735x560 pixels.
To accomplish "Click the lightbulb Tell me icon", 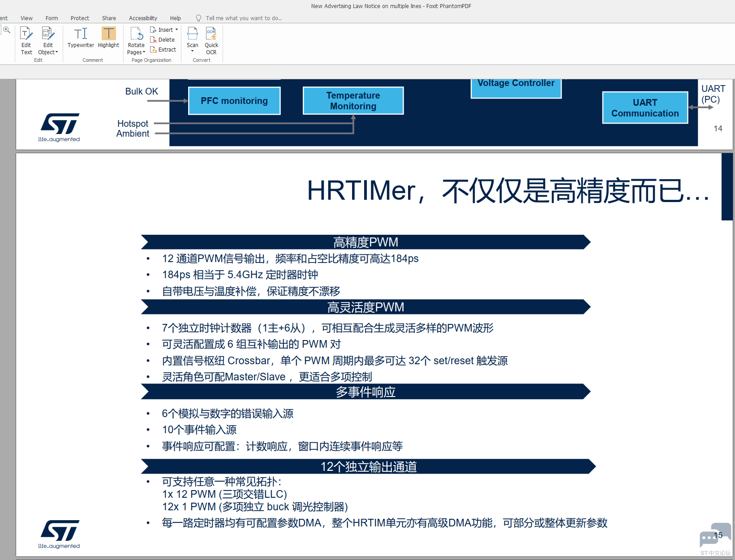I will pos(198,18).
